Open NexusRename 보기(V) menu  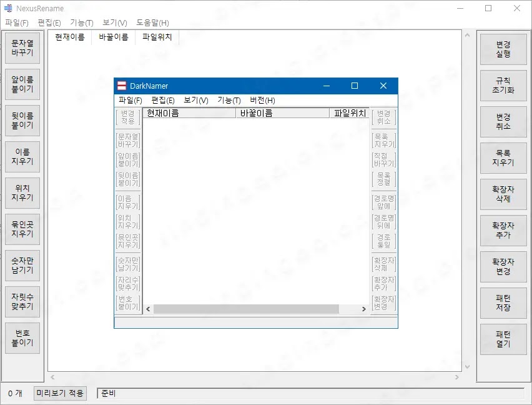click(115, 22)
